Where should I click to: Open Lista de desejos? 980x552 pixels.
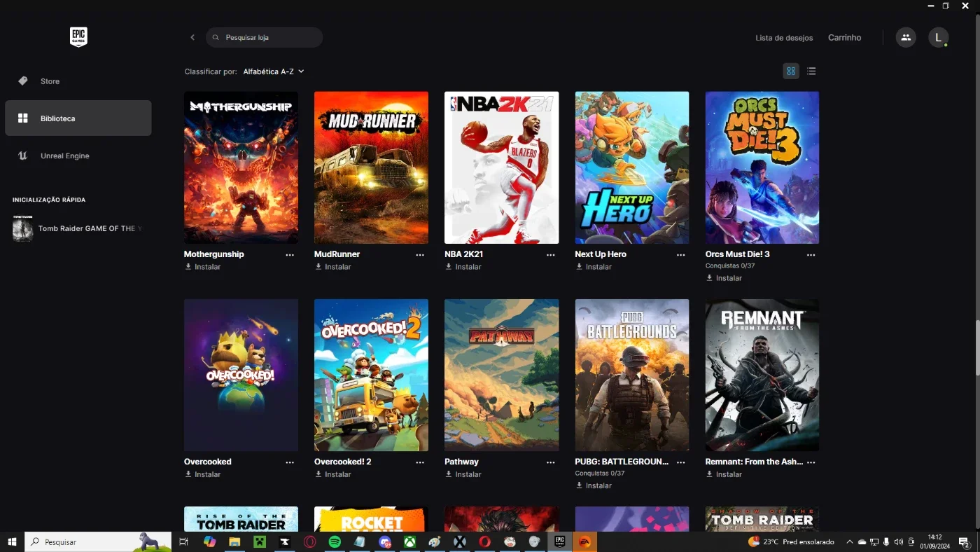[x=784, y=38]
